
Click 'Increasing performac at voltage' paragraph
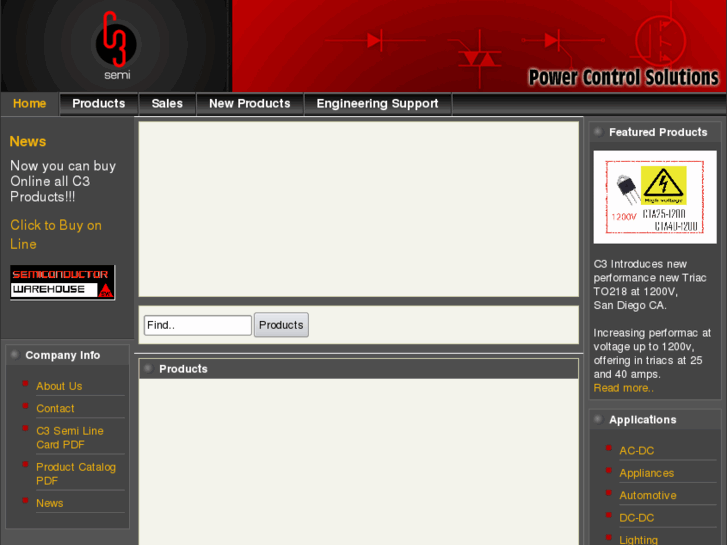click(652, 353)
